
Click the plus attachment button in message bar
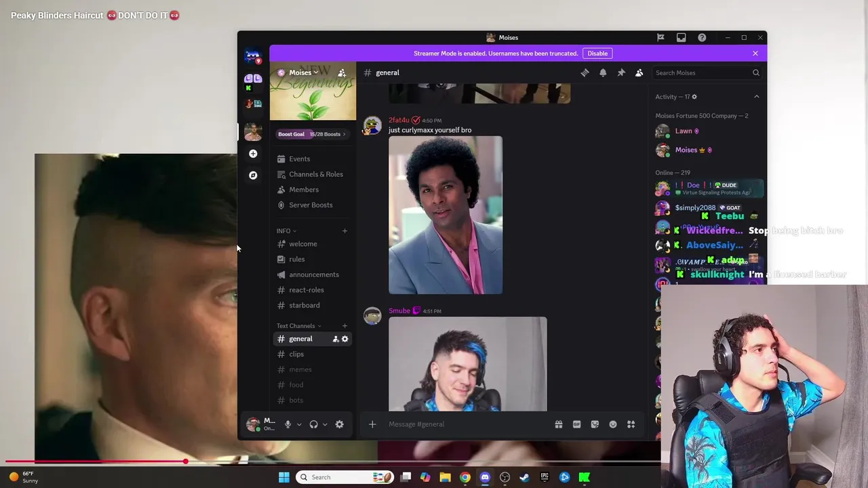(x=372, y=424)
